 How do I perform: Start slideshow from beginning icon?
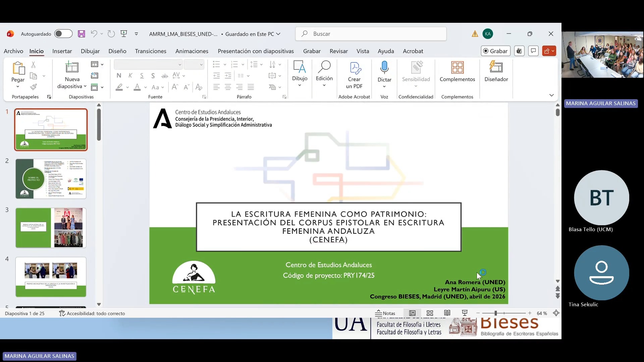tap(124, 34)
